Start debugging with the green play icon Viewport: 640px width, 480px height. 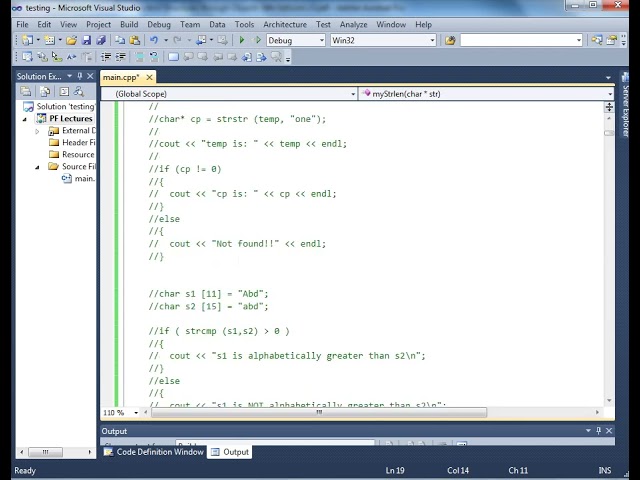point(241,40)
